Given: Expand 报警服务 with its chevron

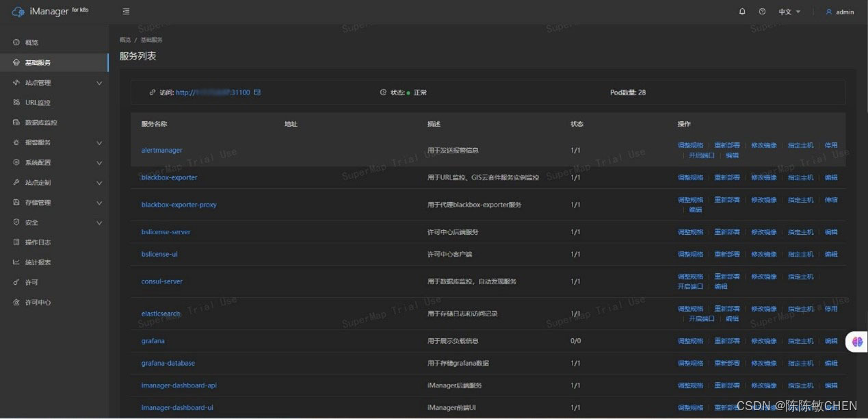Looking at the screenshot, I should click(x=99, y=142).
